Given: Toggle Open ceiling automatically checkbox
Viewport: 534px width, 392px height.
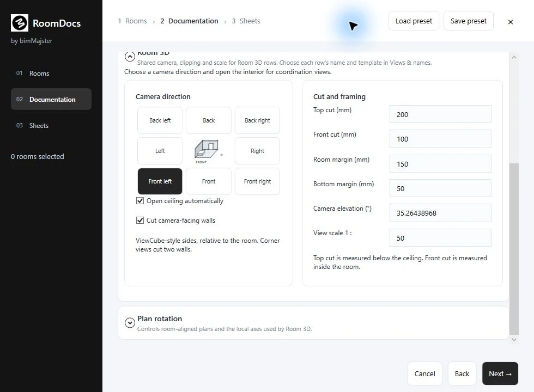Looking at the screenshot, I should [139, 201].
